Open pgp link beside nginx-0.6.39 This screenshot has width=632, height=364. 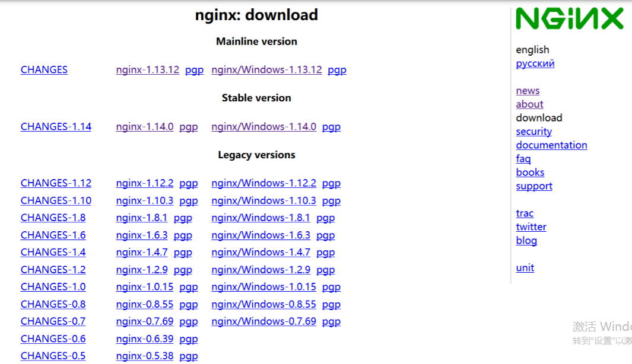click(189, 339)
